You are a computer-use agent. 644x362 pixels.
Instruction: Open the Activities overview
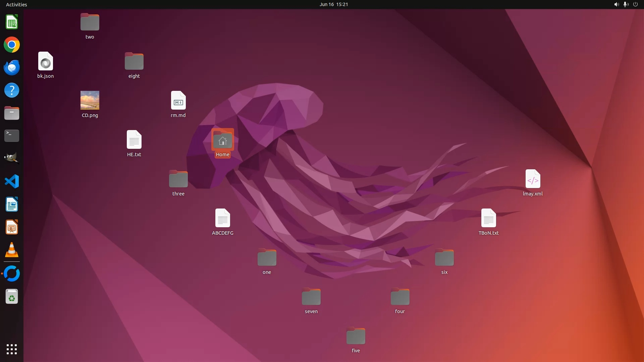(16, 4)
